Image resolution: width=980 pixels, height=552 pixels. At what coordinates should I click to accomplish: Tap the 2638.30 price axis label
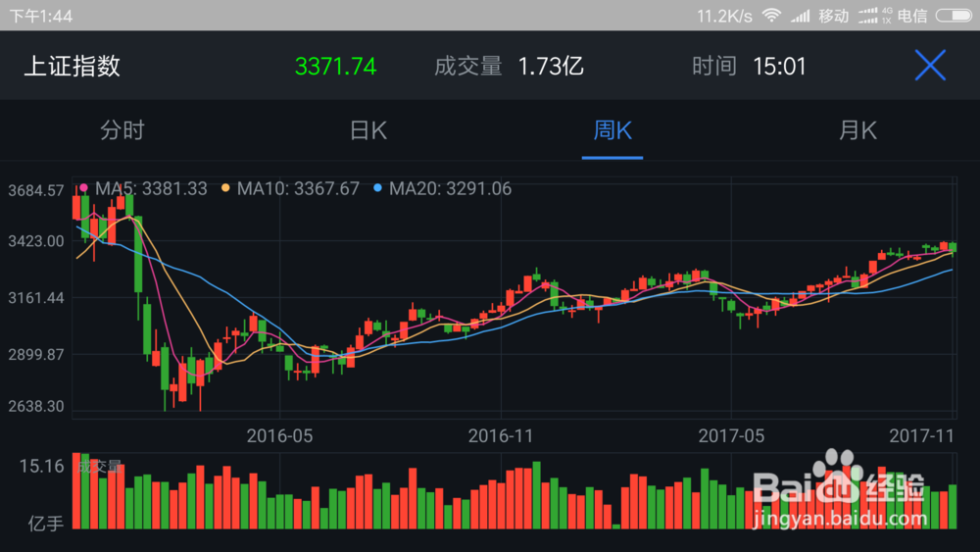[36, 406]
